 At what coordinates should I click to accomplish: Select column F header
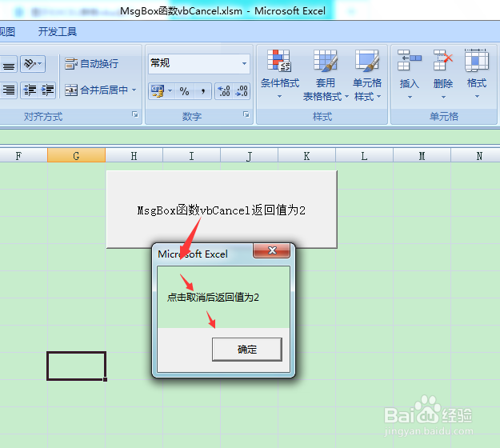click(x=19, y=156)
